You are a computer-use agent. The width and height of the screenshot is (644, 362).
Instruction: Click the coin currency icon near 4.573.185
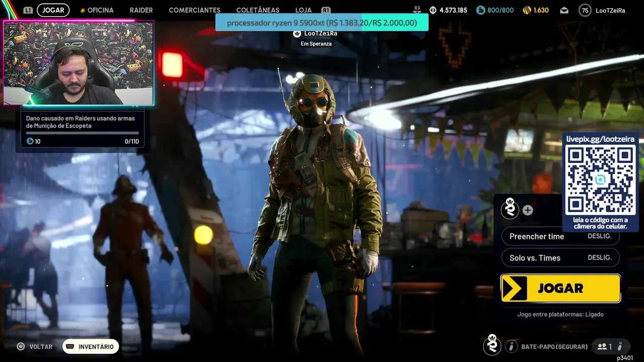tap(433, 10)
